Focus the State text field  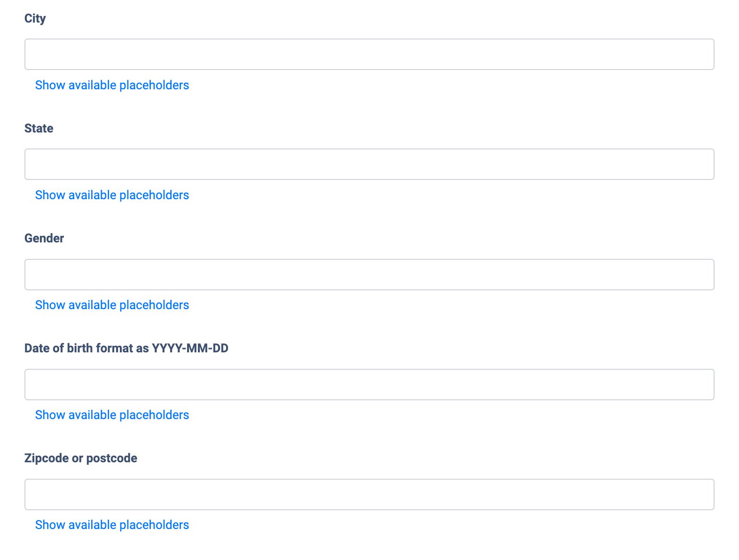(x=369, y=164)
